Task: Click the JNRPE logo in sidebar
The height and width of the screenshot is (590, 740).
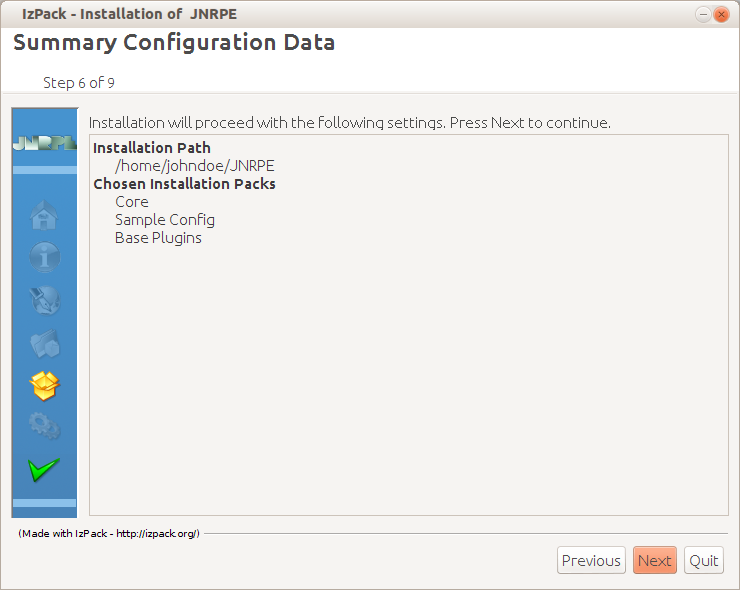Action: pyautogui.click(x=44, y=143)
